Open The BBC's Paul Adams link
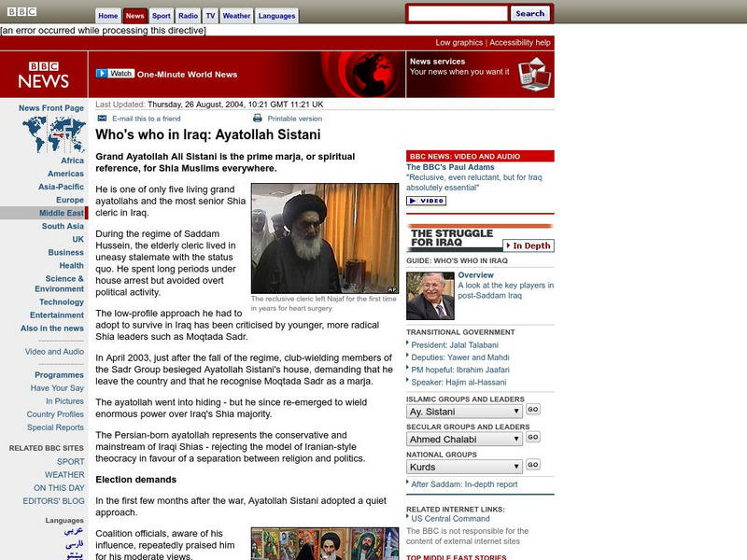This screenshot has width=747, height=560. pos(450,167)
